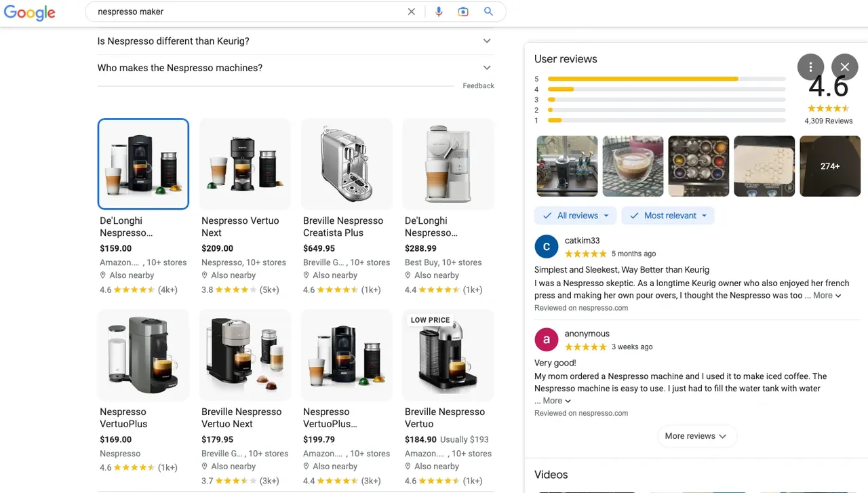
Task: Open the Nespresso Vertuo Next product image
Action: 245,164
